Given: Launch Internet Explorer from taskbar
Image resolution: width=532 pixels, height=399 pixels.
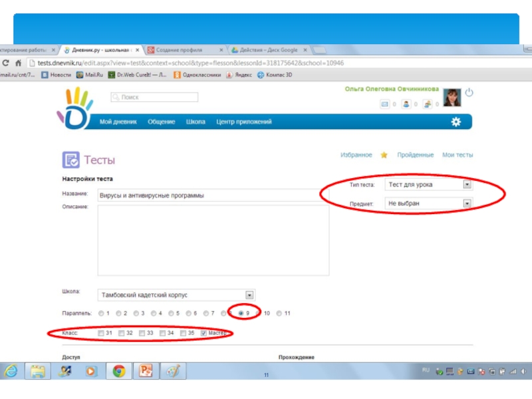Looking at the screenshot, I should tap(11, 371).
